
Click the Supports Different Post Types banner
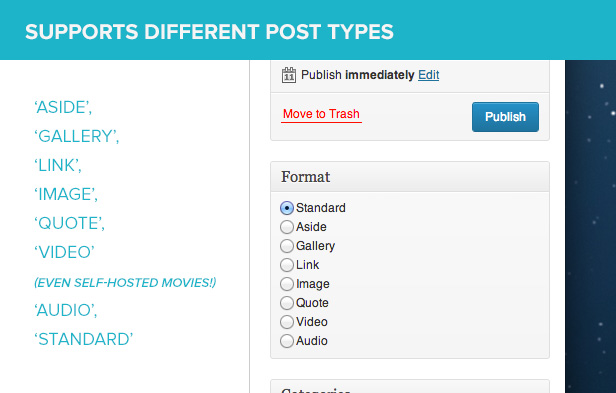[308, 30]
